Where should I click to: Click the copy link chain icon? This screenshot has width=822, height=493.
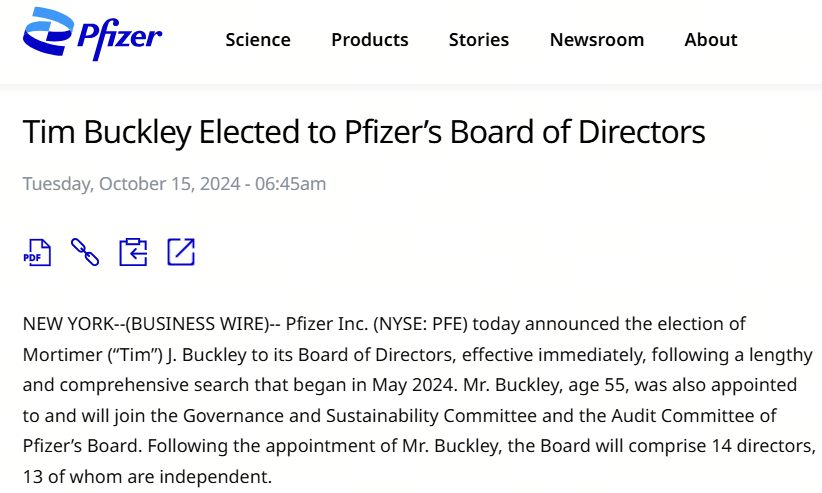[x=85, y=252]
